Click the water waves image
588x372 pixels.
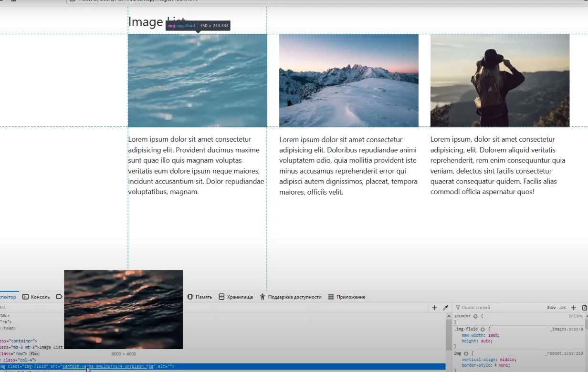(198, 81)
